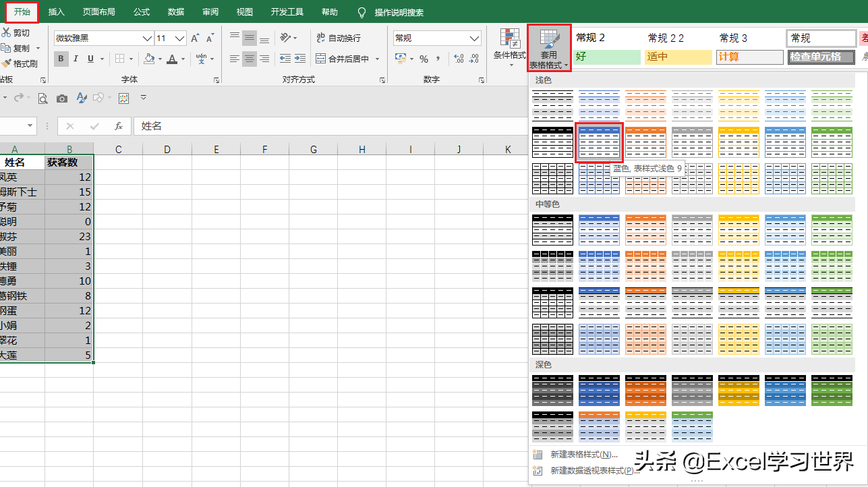Open the font size dropdown 11
Screen dimensions: 868x487
[179, 38]
